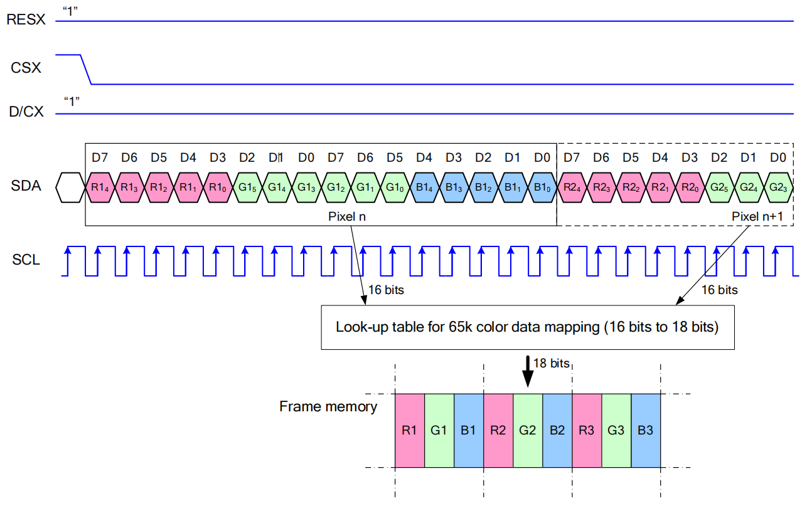The height and width of the screenshot is (506, 812).
Task: Click the B1₁ bit cell on SDA
Action: (x=513, y=187)
